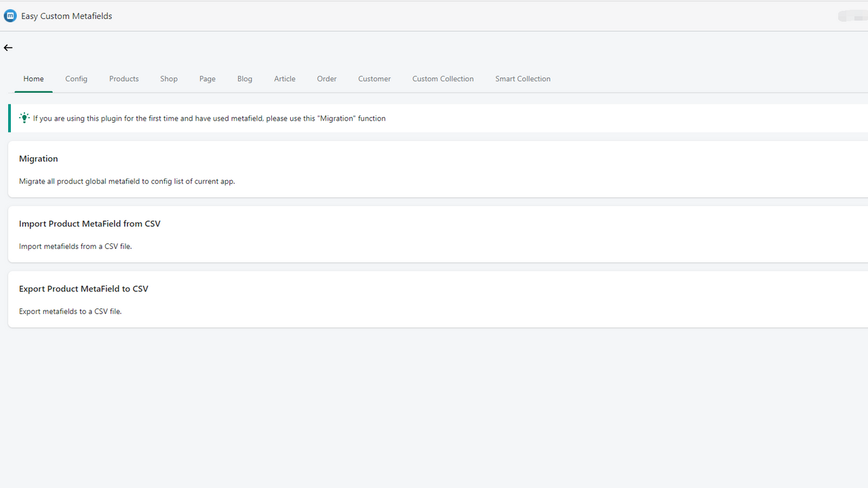868x488 pixels.
Task: Open the Blog tab
Action: click(245, 79)
